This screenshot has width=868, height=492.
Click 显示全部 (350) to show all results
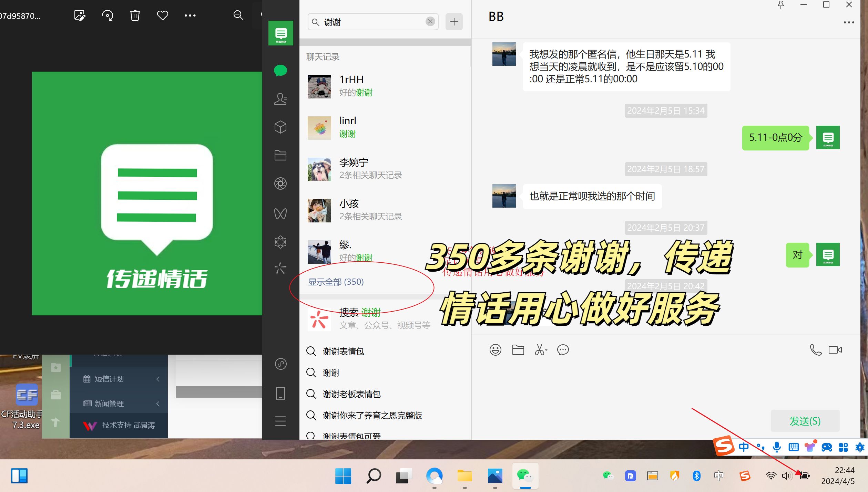pos(336,282)
